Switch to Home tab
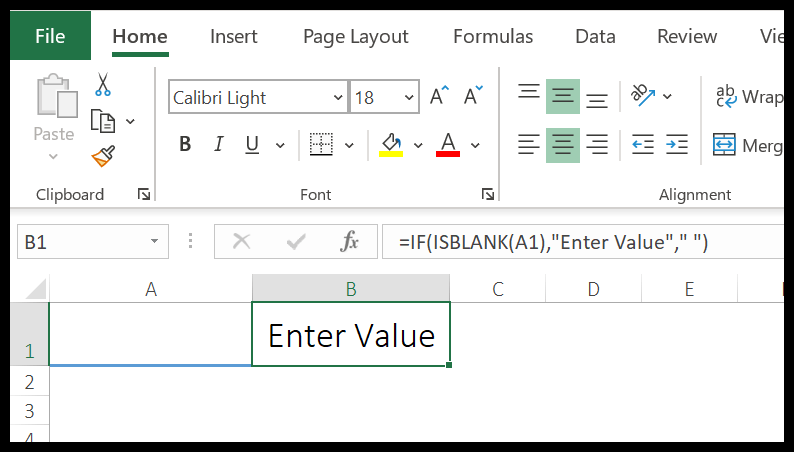794x452 pixels. click(x=140, y=36)
